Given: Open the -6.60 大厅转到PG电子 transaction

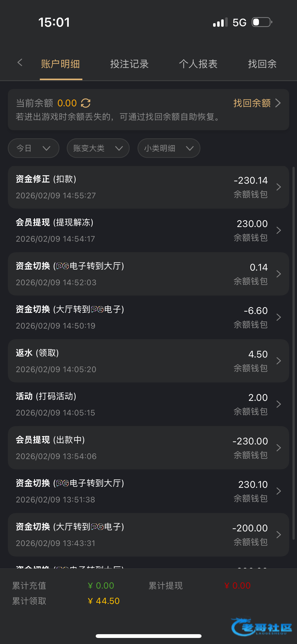Looking at the screenshot, I should coord(148,317).
